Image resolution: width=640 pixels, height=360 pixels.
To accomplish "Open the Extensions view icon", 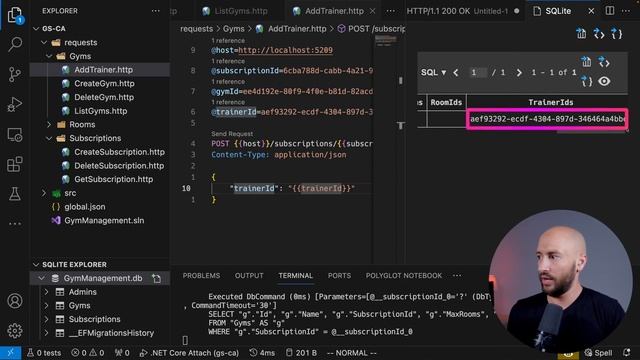I will (15, 164).
